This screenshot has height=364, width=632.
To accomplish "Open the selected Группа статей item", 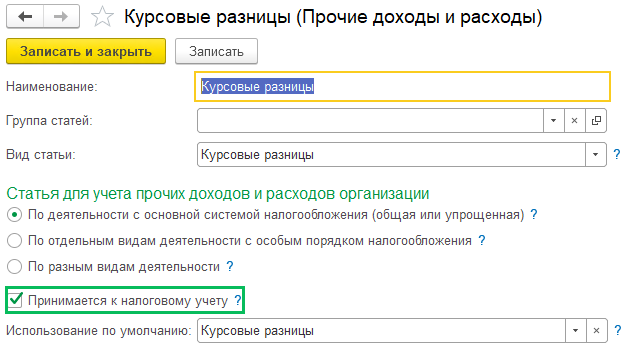I will (x=596, y=121).
